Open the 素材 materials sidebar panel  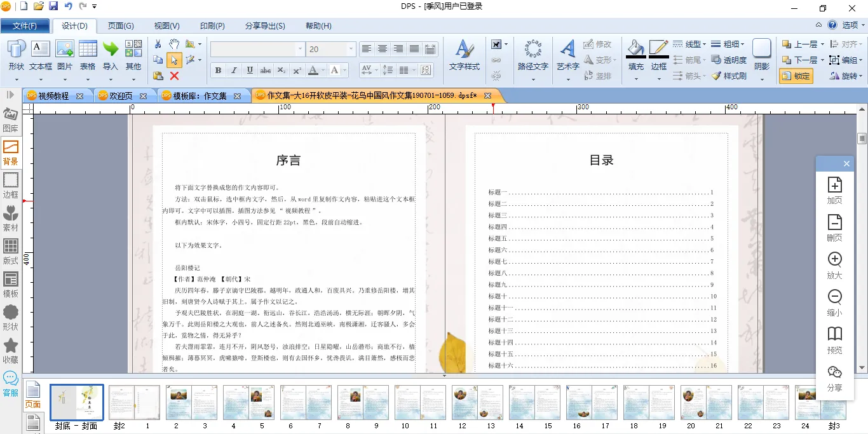point(11,219)
